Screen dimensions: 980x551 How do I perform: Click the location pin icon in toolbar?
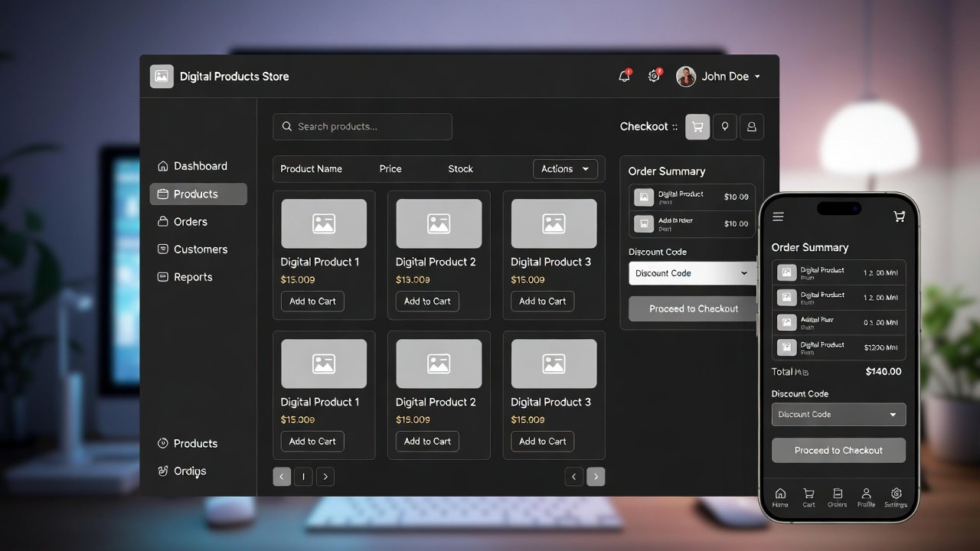pos(725,127)
